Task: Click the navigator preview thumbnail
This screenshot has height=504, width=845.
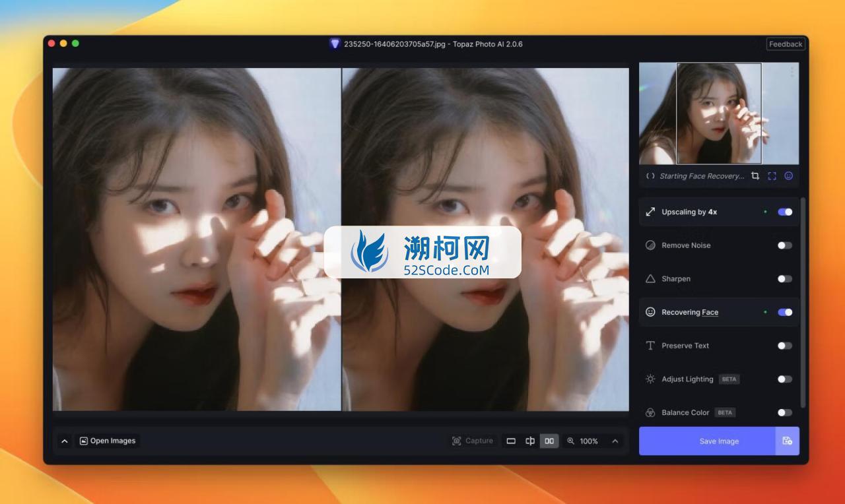Action: pos(719,113)
